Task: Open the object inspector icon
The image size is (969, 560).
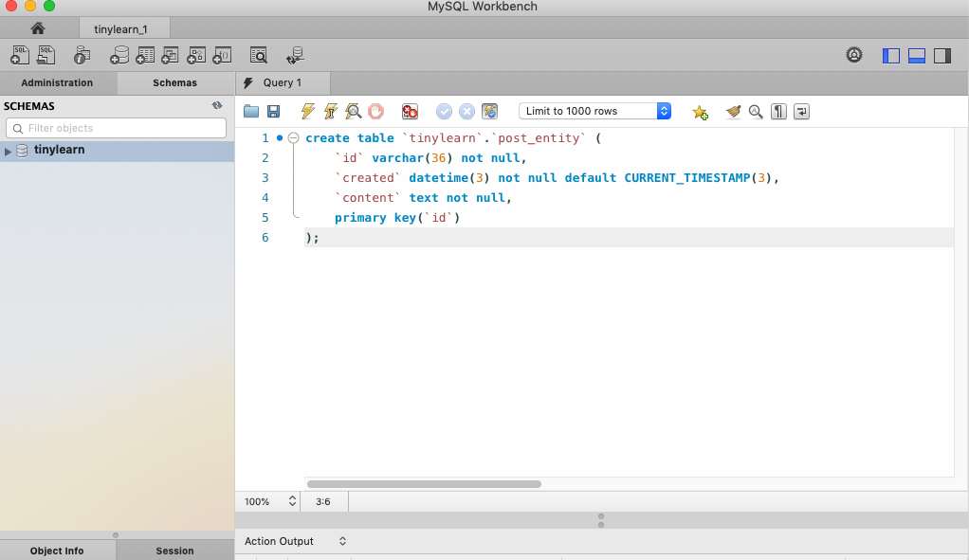Action: point(82,56)
